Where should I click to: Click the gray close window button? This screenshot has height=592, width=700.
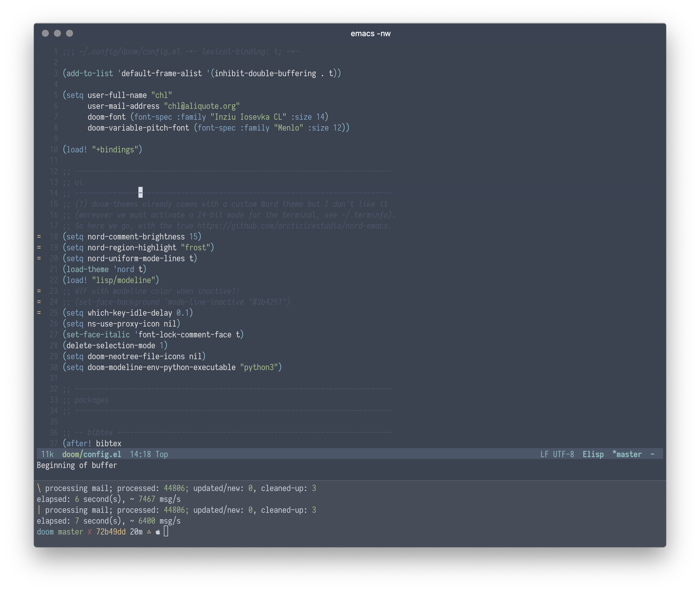(45, 33)
